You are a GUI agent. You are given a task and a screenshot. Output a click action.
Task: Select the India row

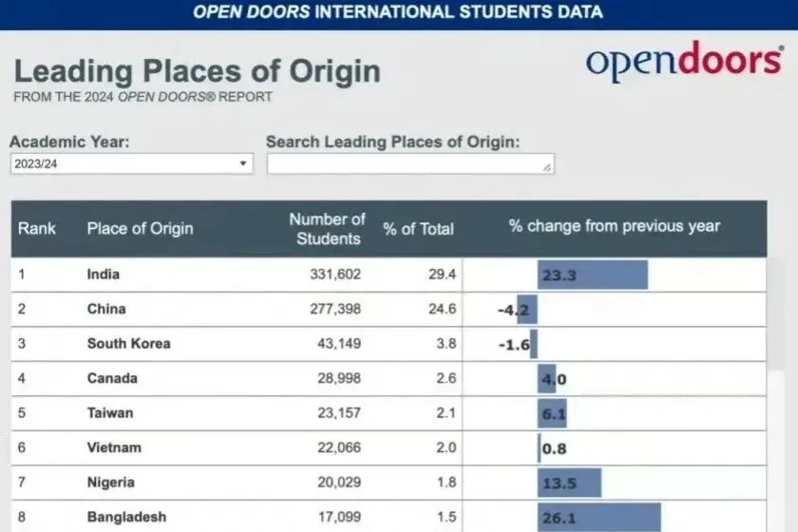[x=104, y=275]
